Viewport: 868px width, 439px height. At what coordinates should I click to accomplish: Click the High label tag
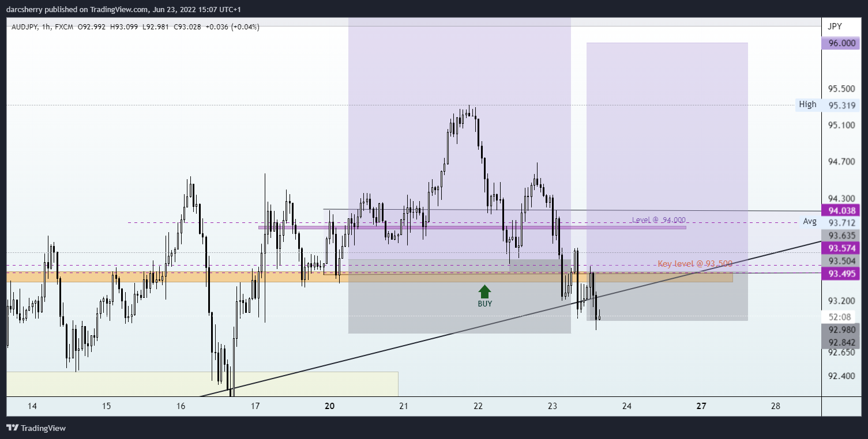[x=807, y=104]
